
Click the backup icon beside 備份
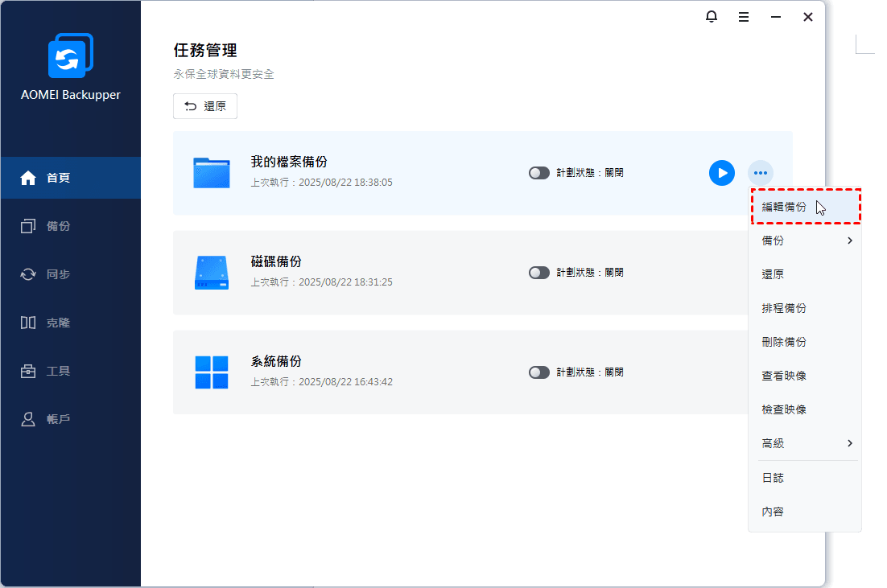(x=28, y=226)
